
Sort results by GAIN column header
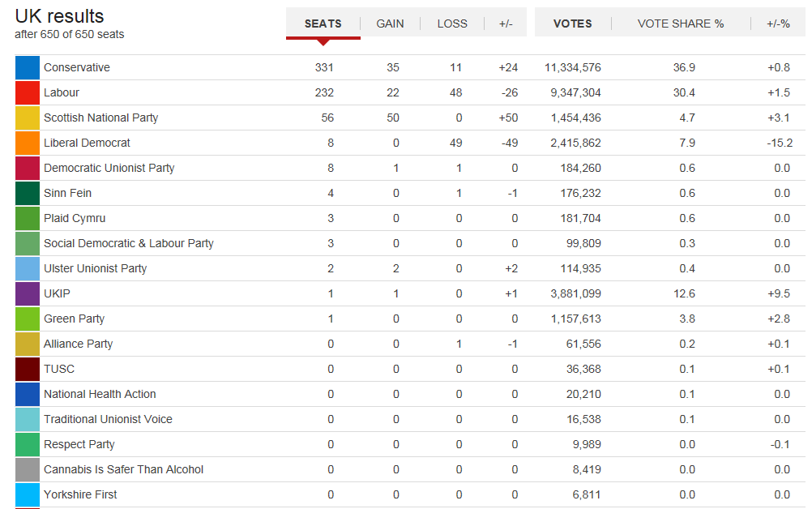point(390,24)
